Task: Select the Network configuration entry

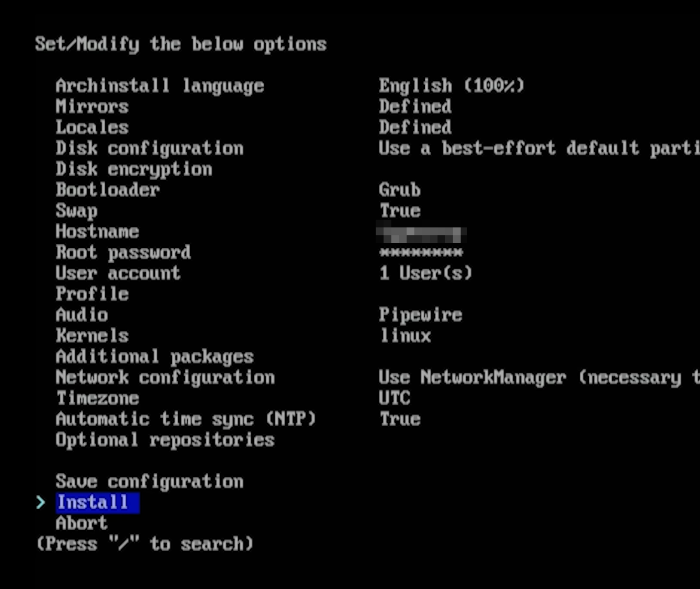Action: 165,378
